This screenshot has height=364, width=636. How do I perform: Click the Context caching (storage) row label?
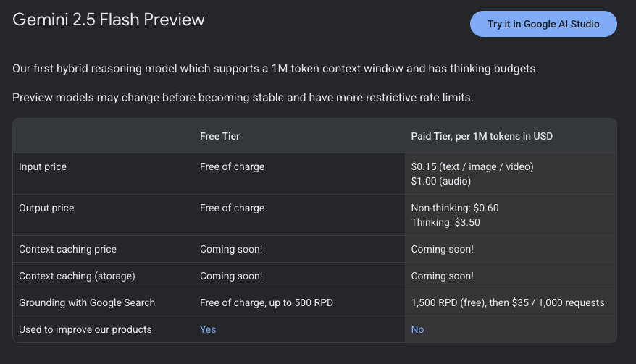(77, 276)
